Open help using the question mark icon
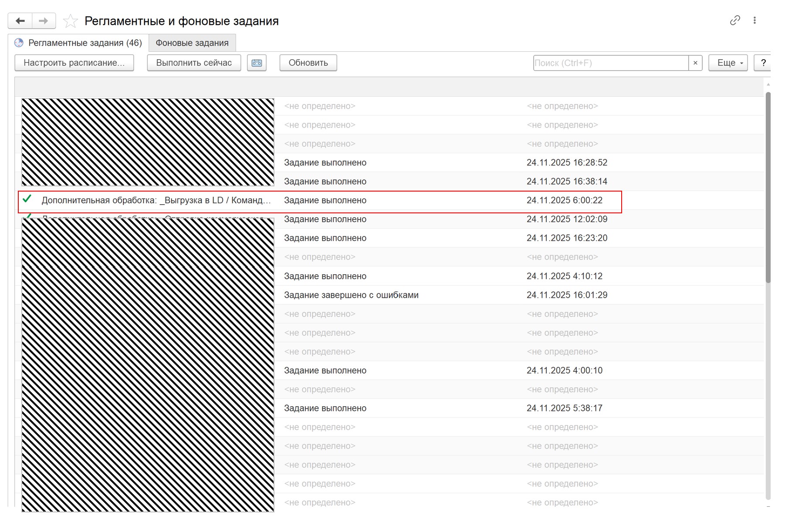 point(763,63)
